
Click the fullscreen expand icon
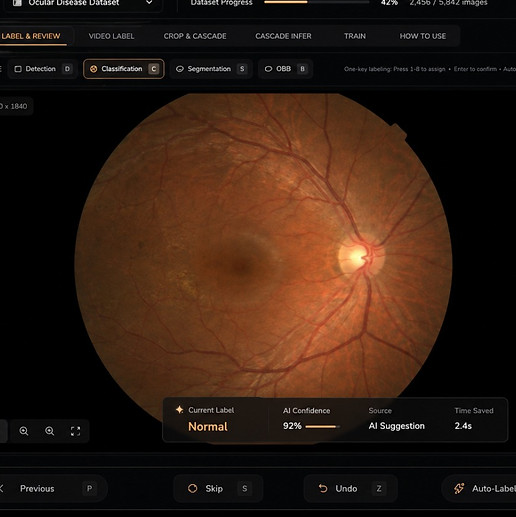tap(75, 431)
